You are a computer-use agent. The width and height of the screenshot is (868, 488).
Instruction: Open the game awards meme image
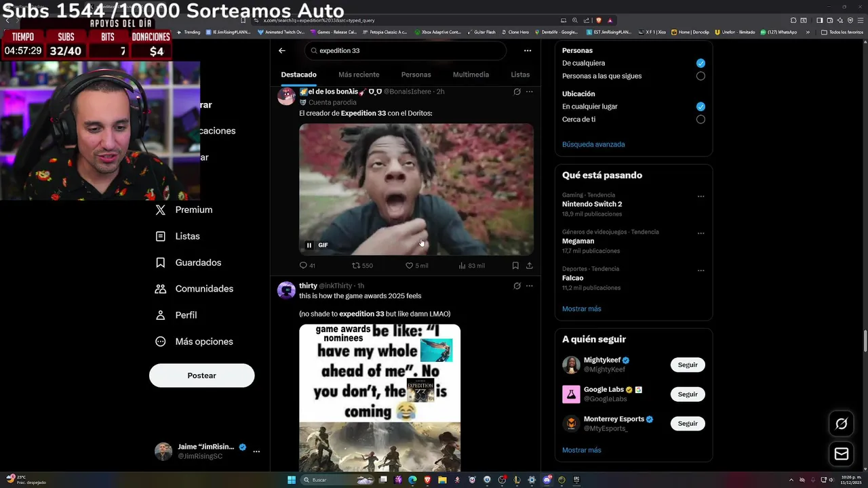pos(380,397)
